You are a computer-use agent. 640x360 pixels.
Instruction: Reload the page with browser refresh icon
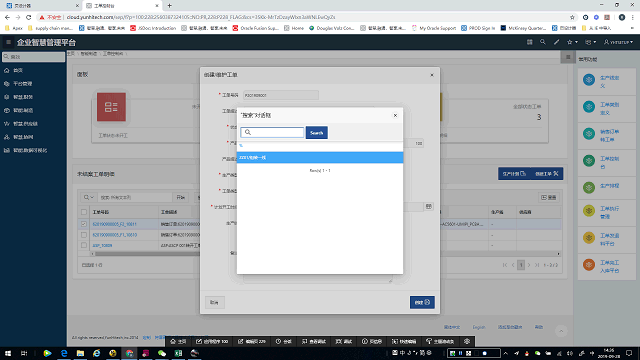(29, 17)
